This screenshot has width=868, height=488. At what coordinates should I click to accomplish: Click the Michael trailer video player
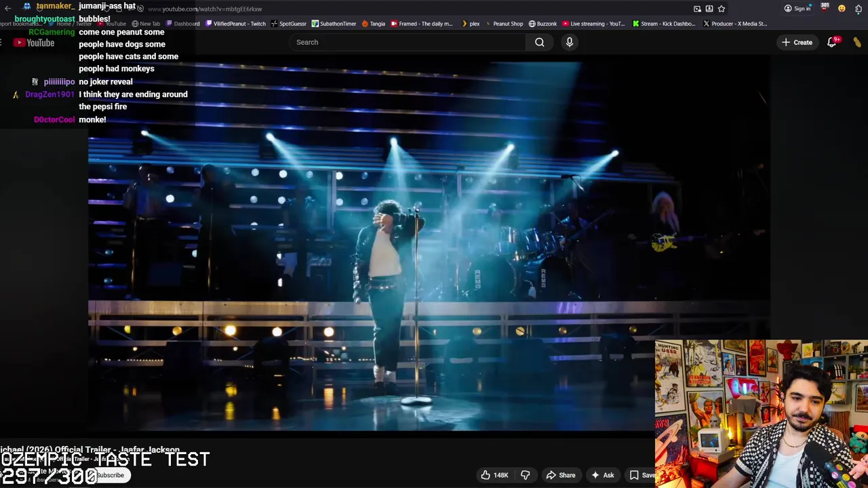pyautogui.click(x=429, y=247)
